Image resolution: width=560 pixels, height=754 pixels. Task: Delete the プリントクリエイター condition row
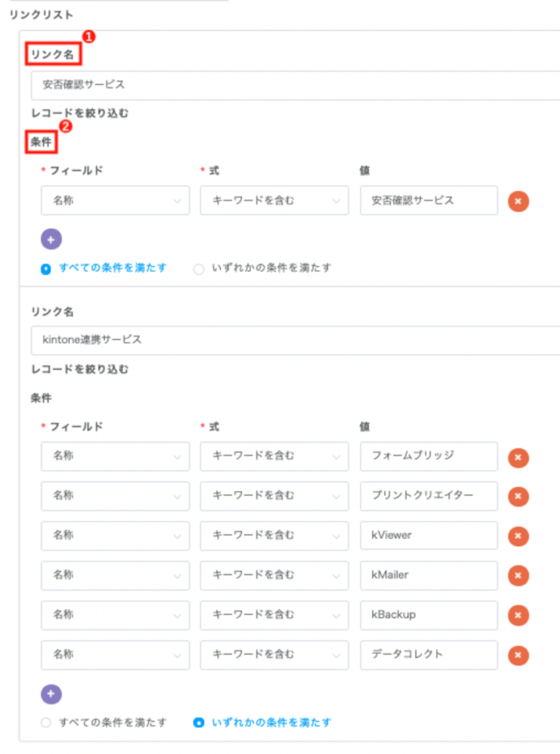click(x=518, y=497)
